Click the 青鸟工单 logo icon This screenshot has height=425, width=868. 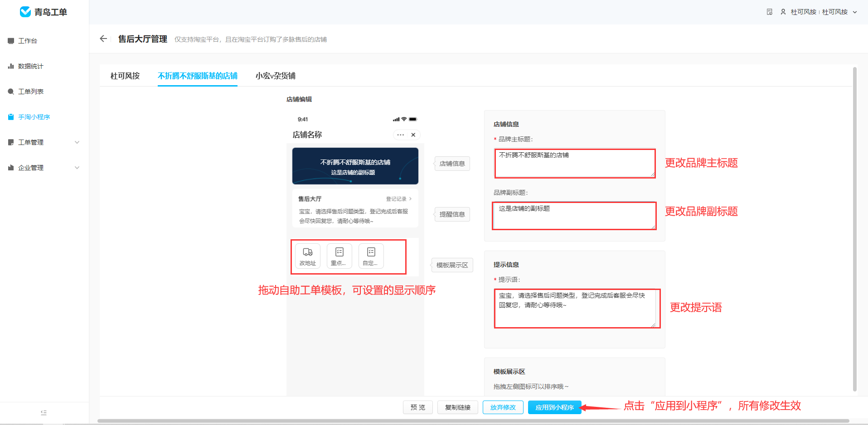point(25,12)
